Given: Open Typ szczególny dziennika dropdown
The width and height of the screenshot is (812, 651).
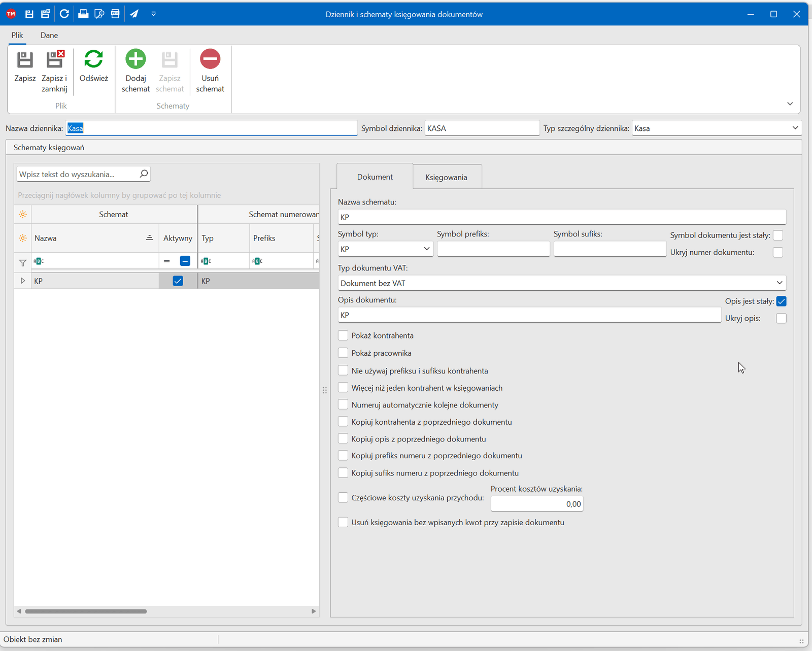Looking at the screenshot, I should click(x=795, y=128).
